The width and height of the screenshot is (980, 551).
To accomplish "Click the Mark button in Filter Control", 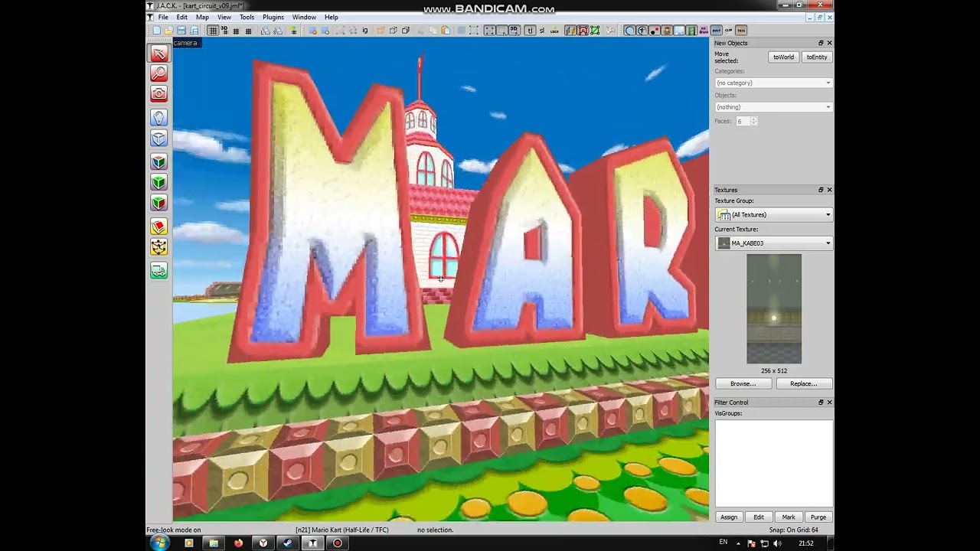I will (789, 517).
